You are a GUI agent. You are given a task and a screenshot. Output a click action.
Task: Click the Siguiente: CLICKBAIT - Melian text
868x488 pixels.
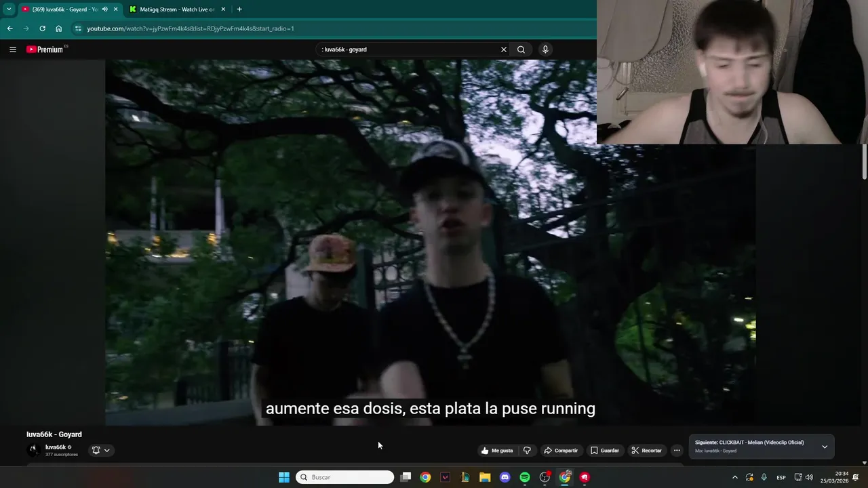(749, 443)
